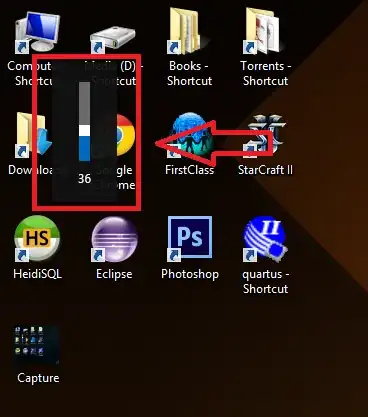The height and width of the screenshot is (417, 368).
Task: Launch the quartus - Shortcut icon
Action: tap(265, 239)
